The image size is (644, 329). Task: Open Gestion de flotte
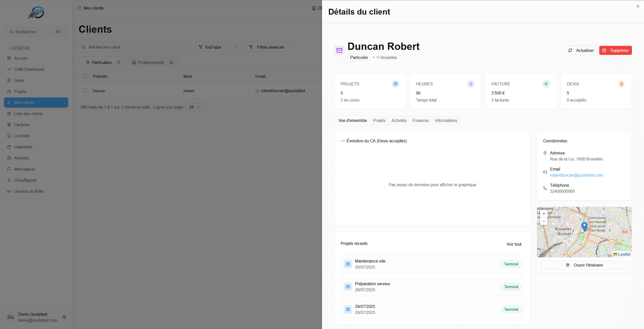pos(29,191)
